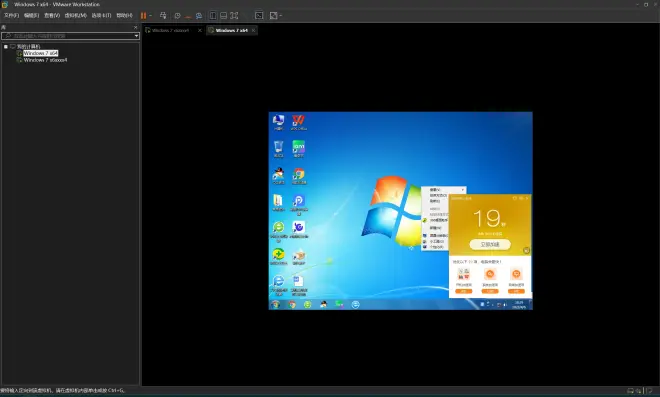
Task: Click the orange Pause VM toolbar button
Action: pos(143,16)
